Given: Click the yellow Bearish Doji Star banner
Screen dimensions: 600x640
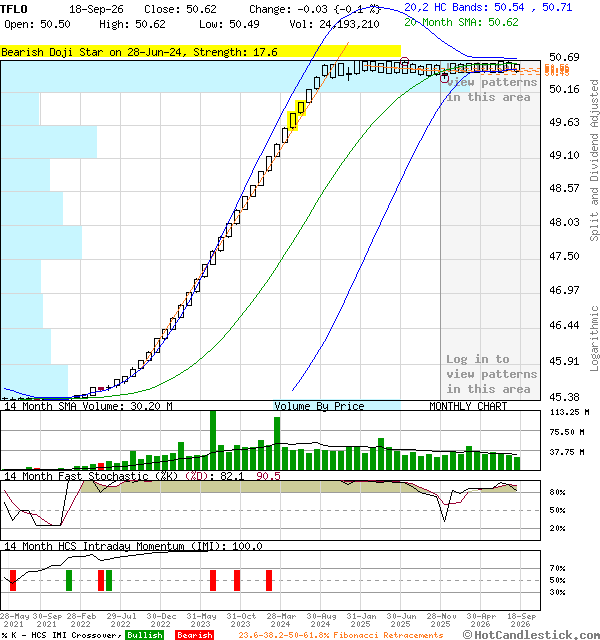Looking at the screenshot, I should click(200, 51).
